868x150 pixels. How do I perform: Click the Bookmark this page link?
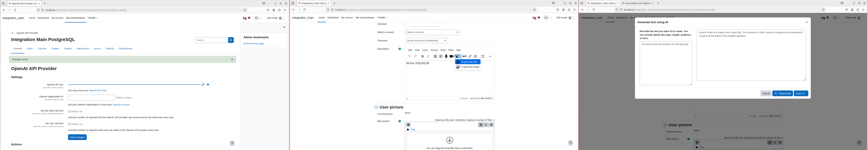[254, 44]
